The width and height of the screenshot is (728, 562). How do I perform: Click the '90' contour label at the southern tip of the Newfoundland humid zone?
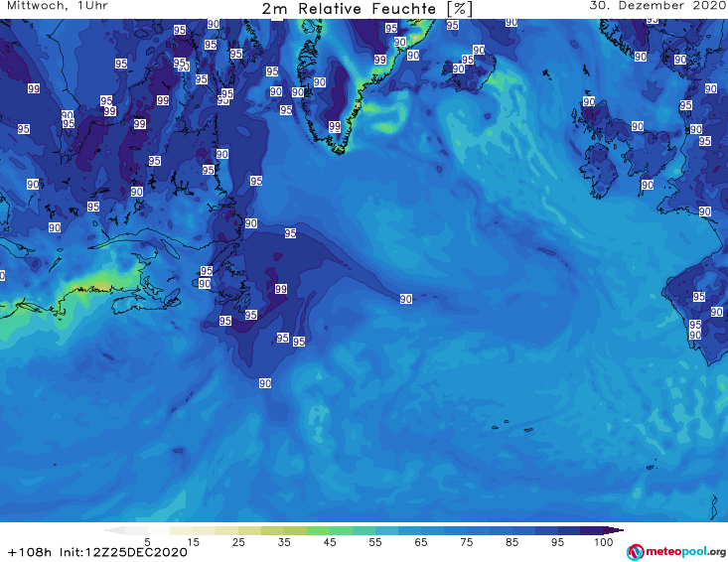[264, 383]
